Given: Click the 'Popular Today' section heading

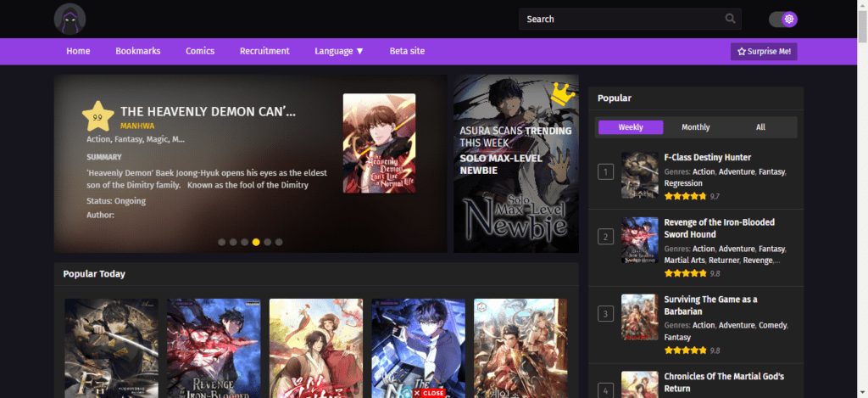Looking at the screenshot, I should point(94,274).
